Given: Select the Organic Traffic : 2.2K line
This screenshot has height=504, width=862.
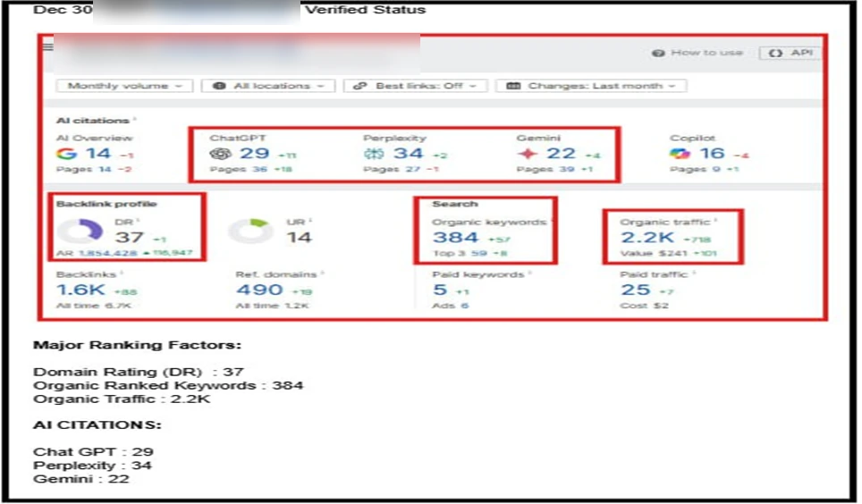Looking at the screenshot, I should pyautogui.click(x=122, y=399).
